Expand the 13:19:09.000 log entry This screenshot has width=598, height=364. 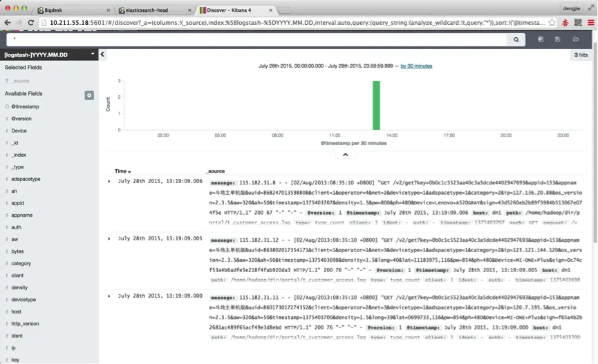(x=109, y=296)
